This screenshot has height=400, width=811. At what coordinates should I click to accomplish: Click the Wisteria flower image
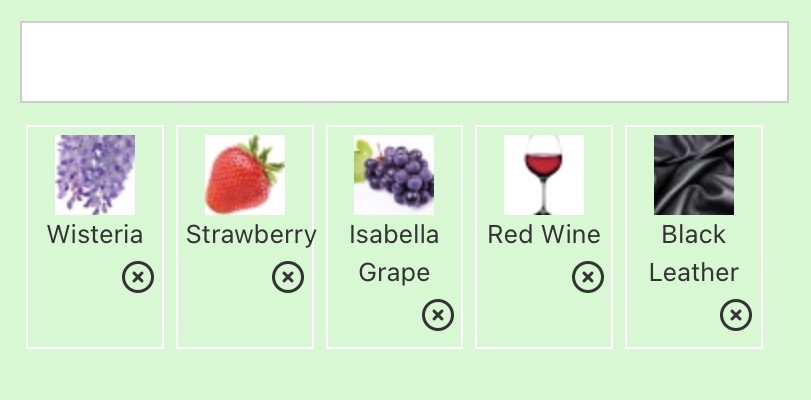[95, 175]
